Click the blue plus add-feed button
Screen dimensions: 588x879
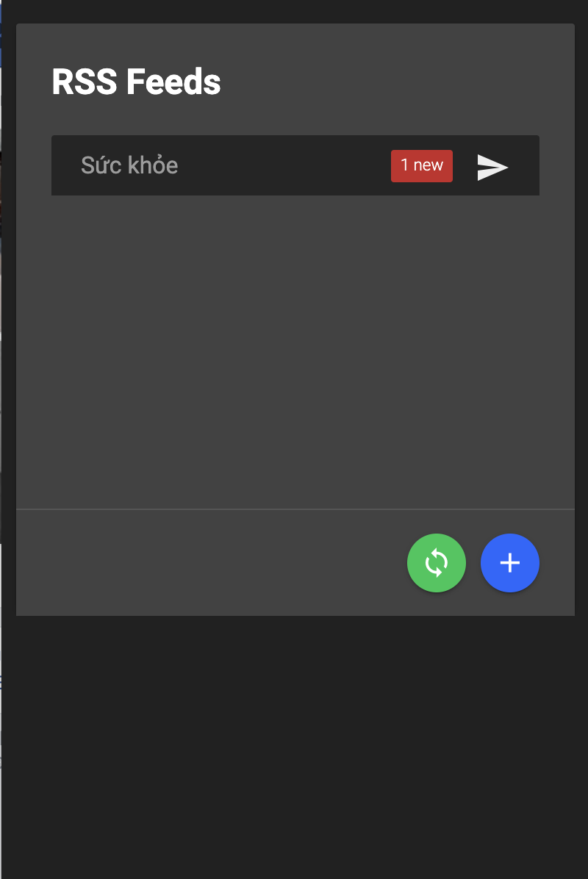tap(510, 563)
